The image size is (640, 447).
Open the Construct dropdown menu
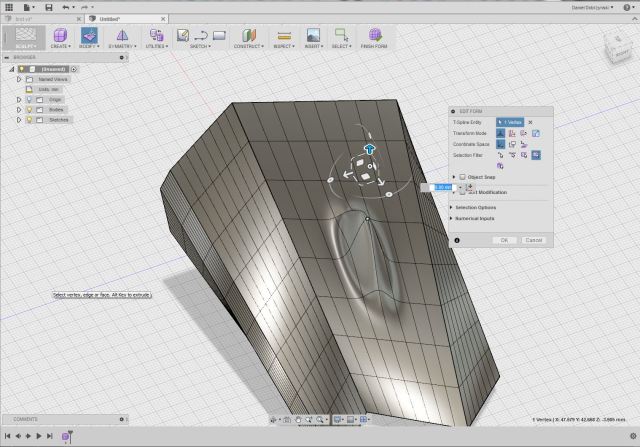click(x=249, y=46)
